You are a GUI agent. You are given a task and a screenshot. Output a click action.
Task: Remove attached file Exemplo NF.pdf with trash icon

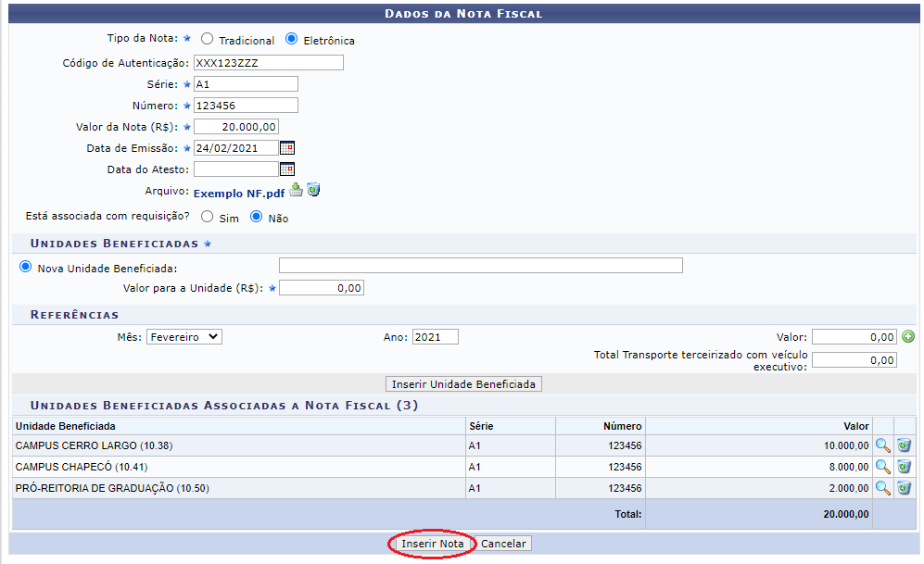(x=313, y=190)
